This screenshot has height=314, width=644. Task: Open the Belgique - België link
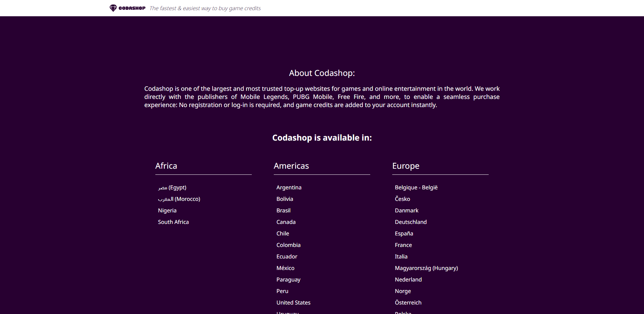(x=416, y=188)
